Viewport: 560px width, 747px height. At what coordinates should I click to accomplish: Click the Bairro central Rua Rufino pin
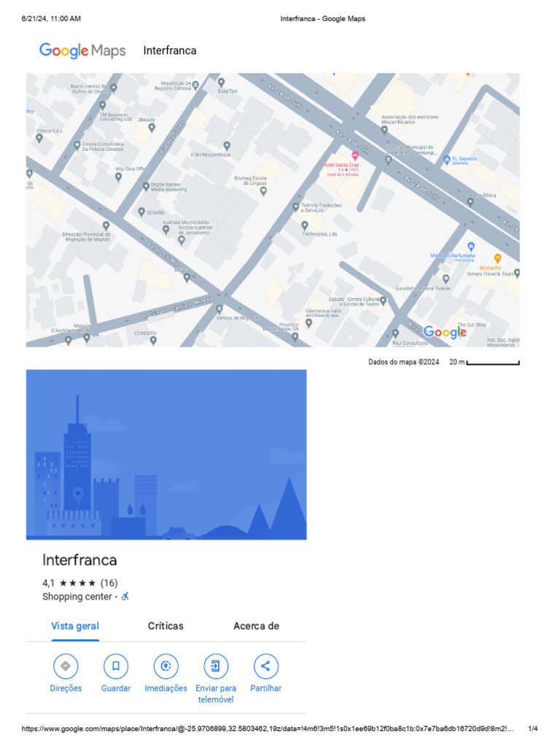(114, 88)
